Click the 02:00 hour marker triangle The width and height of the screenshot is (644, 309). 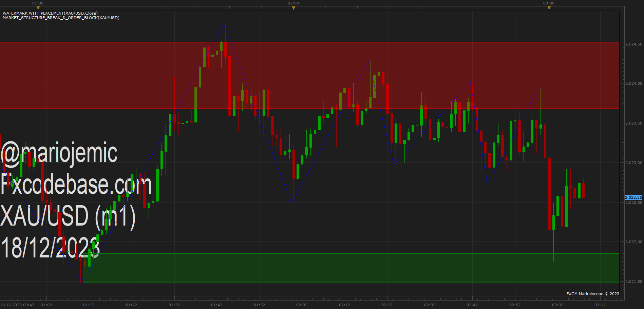coord(293,8)
